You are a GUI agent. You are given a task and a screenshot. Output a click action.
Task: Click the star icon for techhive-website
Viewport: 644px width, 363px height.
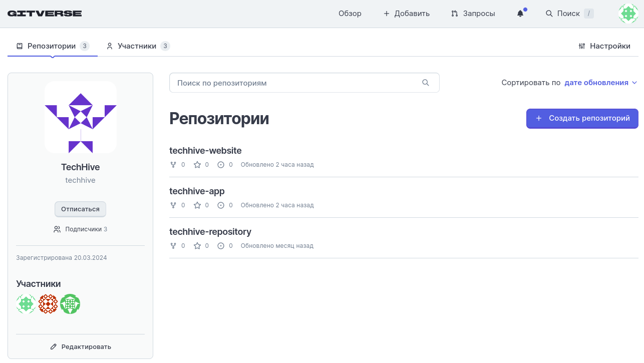tap(197, 164)
